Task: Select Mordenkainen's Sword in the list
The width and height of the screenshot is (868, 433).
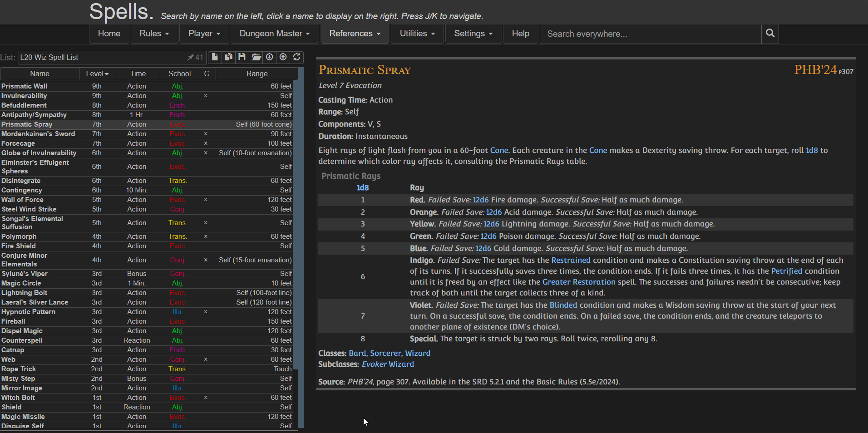Action: [147, 134]
